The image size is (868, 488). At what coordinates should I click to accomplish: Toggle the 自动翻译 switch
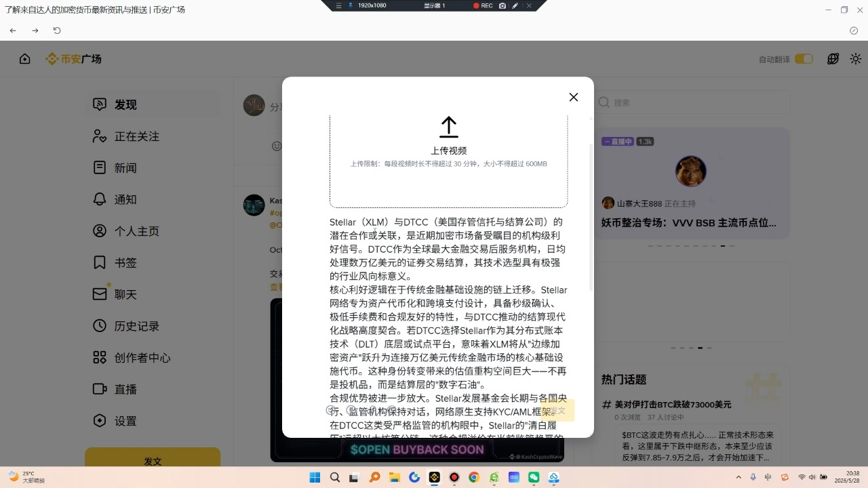tap(804, 59)
